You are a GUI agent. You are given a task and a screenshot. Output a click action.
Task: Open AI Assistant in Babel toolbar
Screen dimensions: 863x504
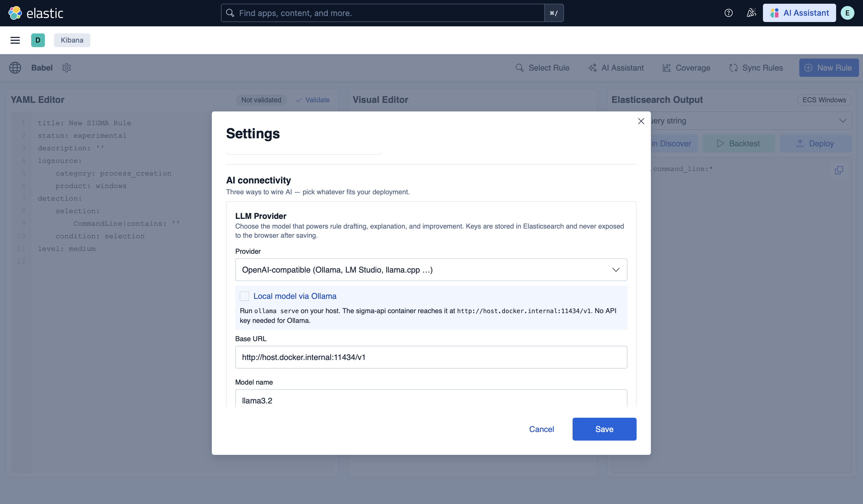[x=616, y=68]
